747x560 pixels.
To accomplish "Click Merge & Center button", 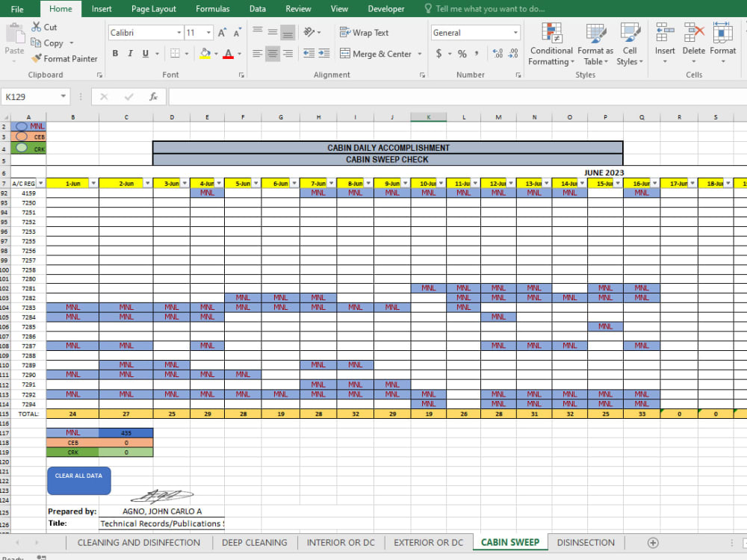I will [376, 54].
